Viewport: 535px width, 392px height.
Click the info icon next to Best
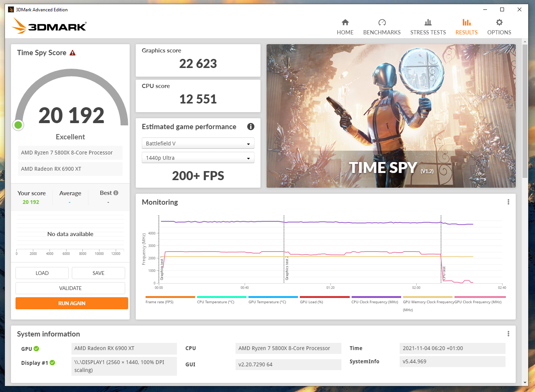pos(116,193)
